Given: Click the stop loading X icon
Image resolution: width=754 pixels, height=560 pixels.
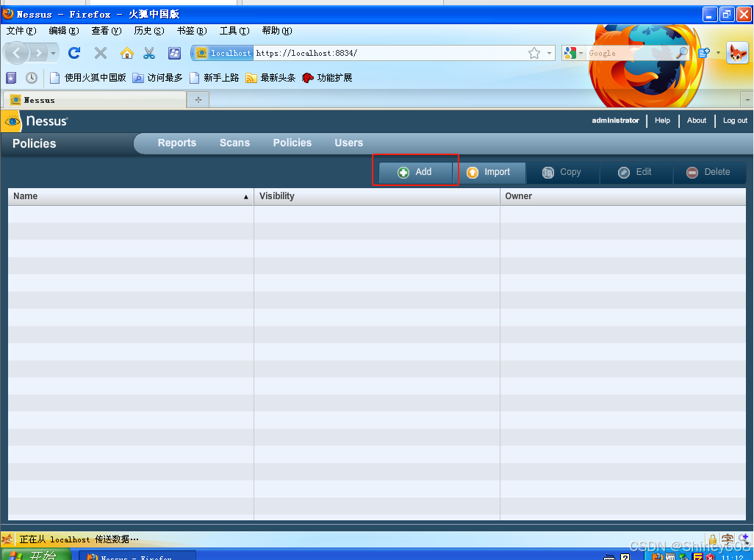Looking at the screenshot, I should [101, 53].
